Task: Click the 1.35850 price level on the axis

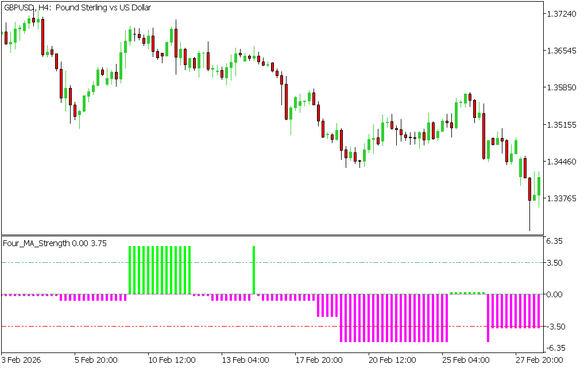Action: (562, 87)
